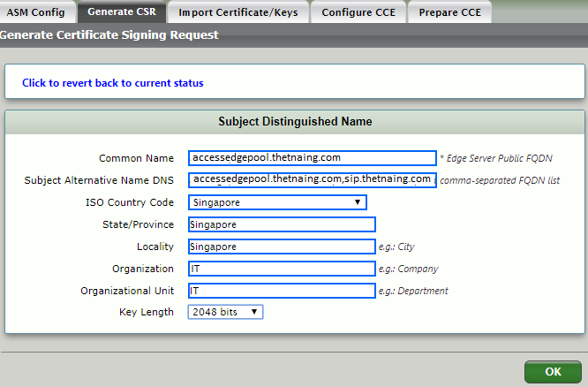Screen dimensions: 588x387
Task: Click the State/Province label
Action: pos(139,224)
